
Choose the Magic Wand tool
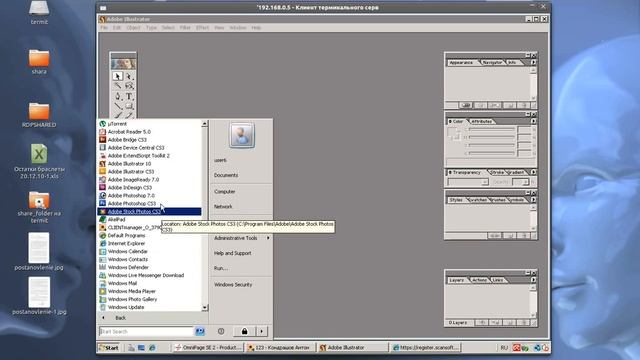coord(118,86)
